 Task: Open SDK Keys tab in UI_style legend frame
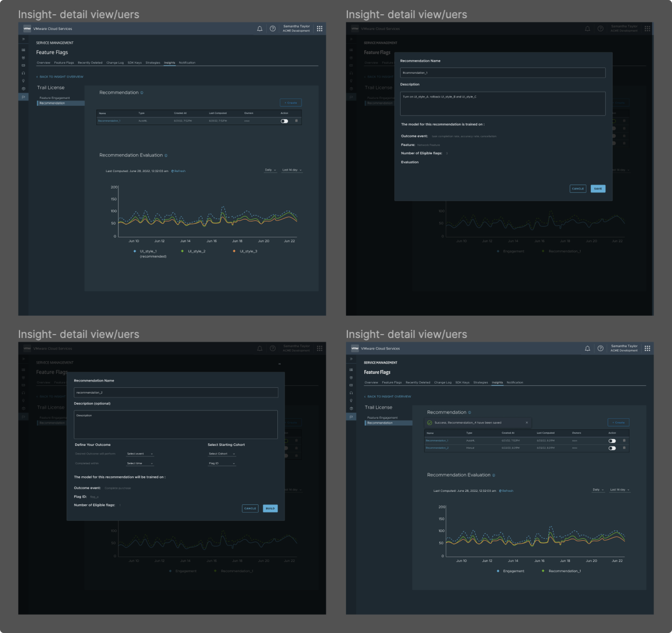coord(135,63)
